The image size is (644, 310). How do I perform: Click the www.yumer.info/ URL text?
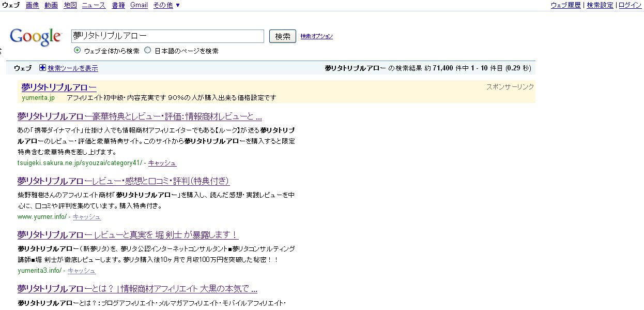tap(42, 217)
